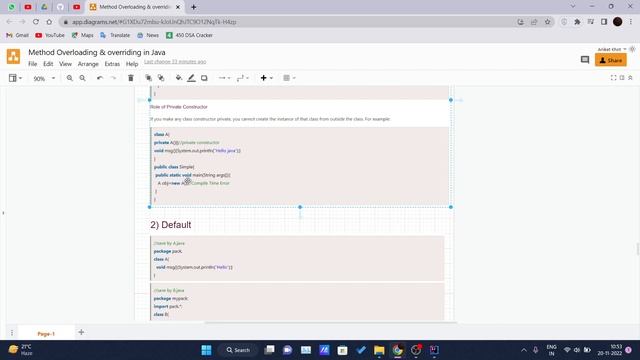Toggle the shadow option for shape
Image resolution: width=640 pixels, height=360 pixels.
(x=204, y=78)
